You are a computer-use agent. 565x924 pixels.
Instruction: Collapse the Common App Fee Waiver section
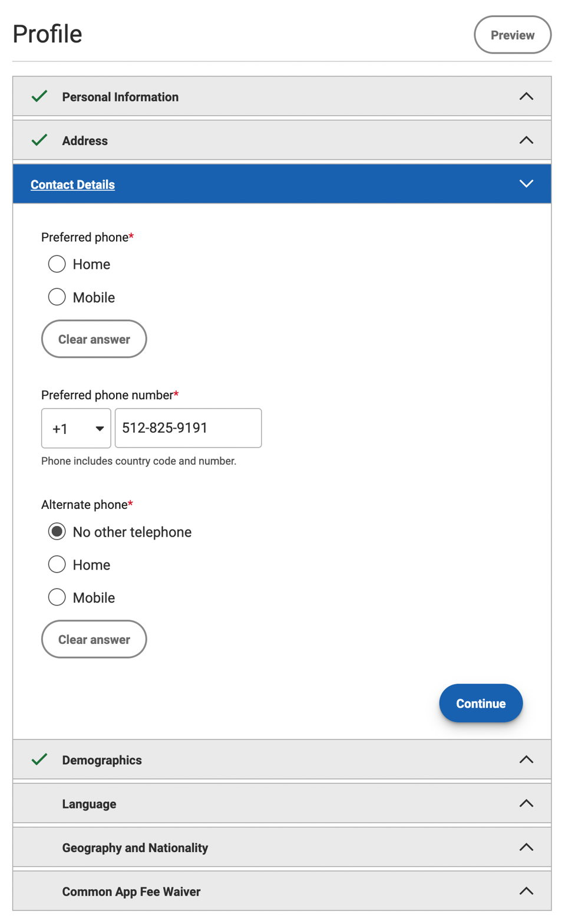[x=526, y=891]
